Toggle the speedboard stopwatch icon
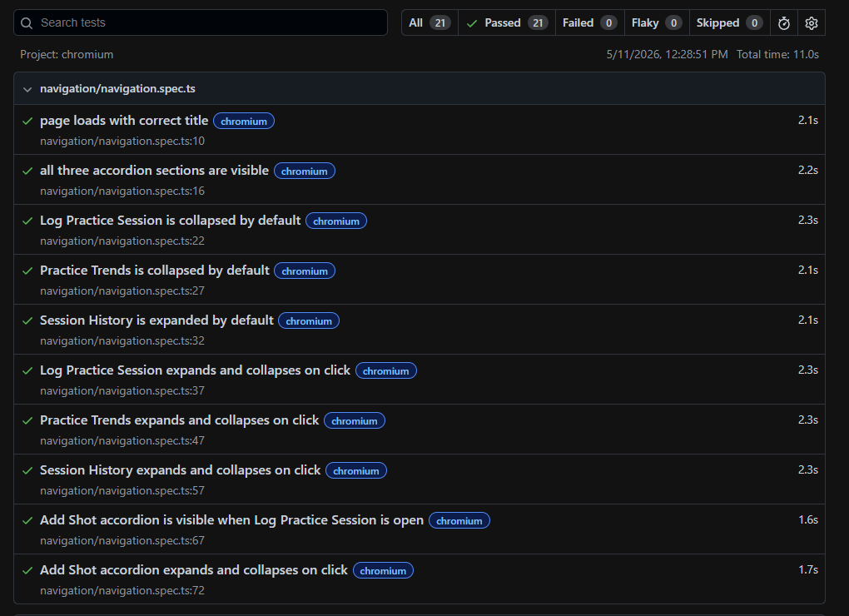This screenshot has height=616, width=849. (783, 22)
